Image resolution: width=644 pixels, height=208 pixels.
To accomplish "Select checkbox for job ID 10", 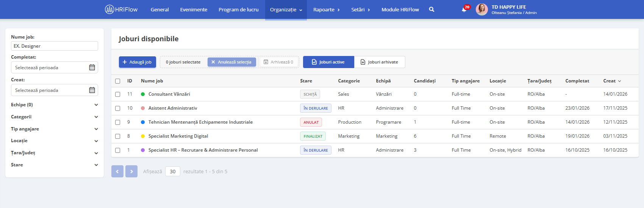I will (117, 108).
